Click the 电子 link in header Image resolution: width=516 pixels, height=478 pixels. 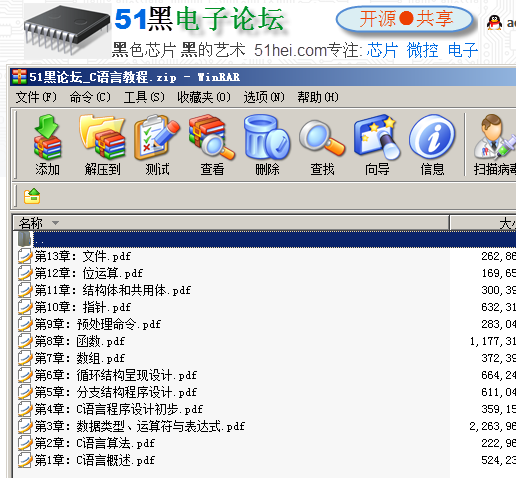[463, 50]
